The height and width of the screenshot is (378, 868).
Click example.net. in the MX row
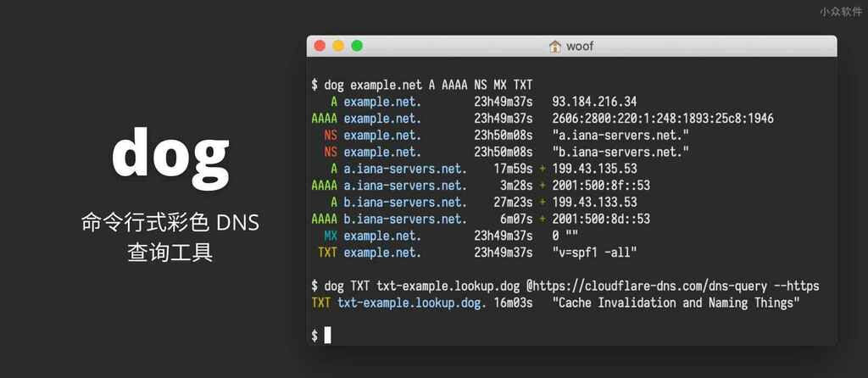pos(382,236)
